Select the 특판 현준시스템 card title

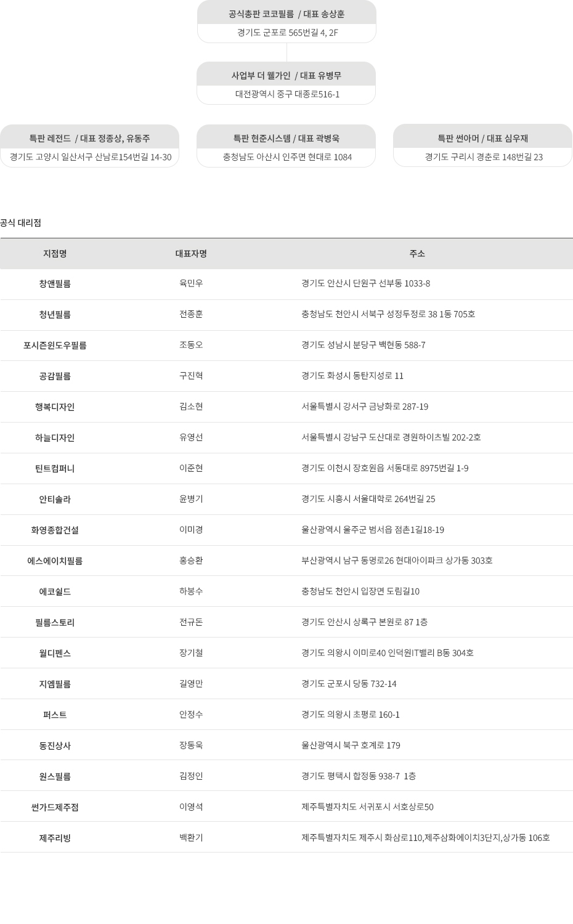[286, 139]
